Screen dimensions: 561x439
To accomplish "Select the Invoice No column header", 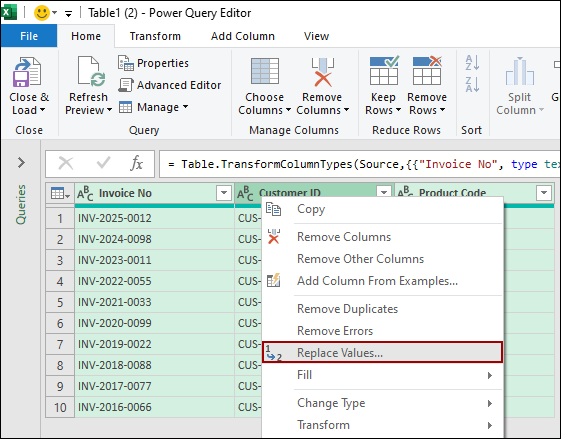I will pyautogui.click(x=154, y=194).
